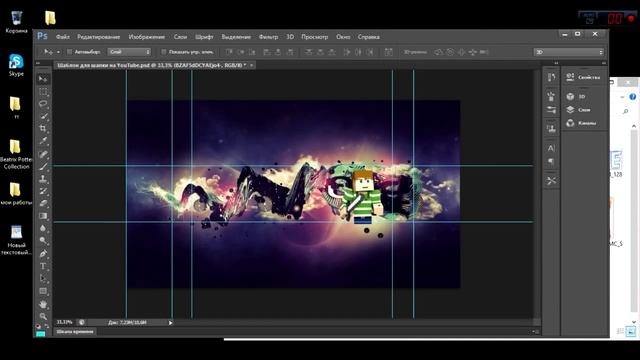The height and width of the screenshot is (360, 640).
Task: Open the Слои menu
Action: [180, 37]
